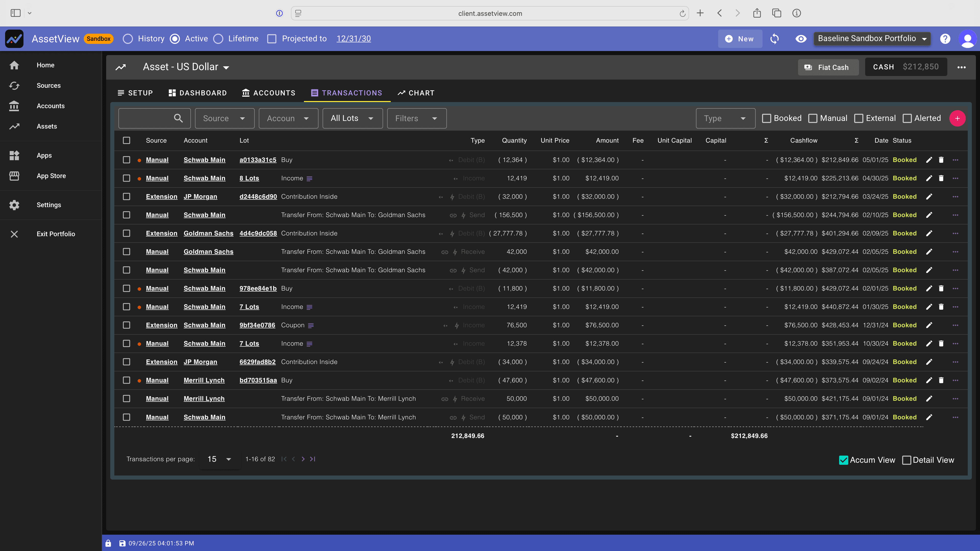Expand the All Lots dropdown
Viewport: 980px width, 551px height.
352,118
